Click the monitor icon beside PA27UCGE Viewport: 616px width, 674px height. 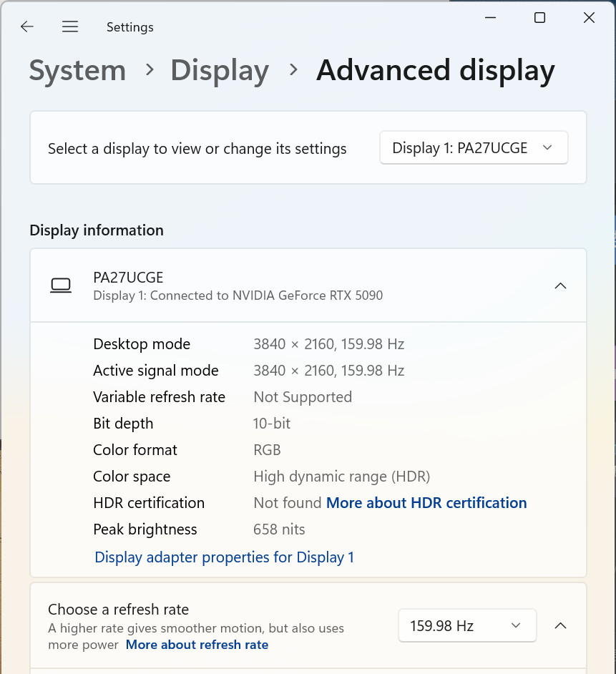(61, 285)
